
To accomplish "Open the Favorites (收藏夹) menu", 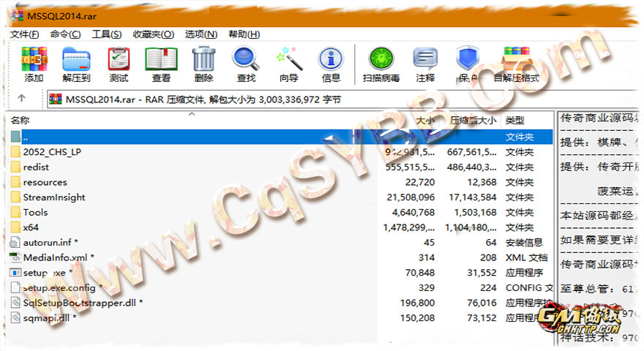I will (154, 34).
